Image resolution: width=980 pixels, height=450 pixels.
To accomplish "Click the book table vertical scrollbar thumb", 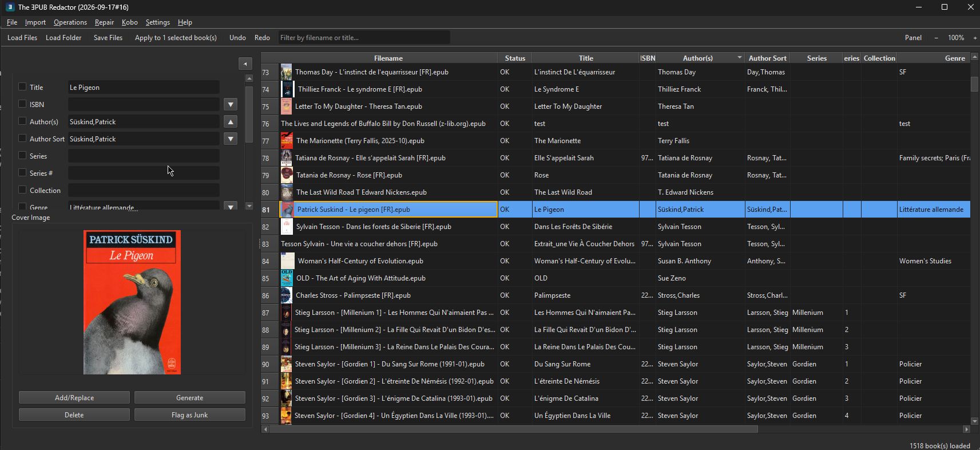I will click(975, 84).
